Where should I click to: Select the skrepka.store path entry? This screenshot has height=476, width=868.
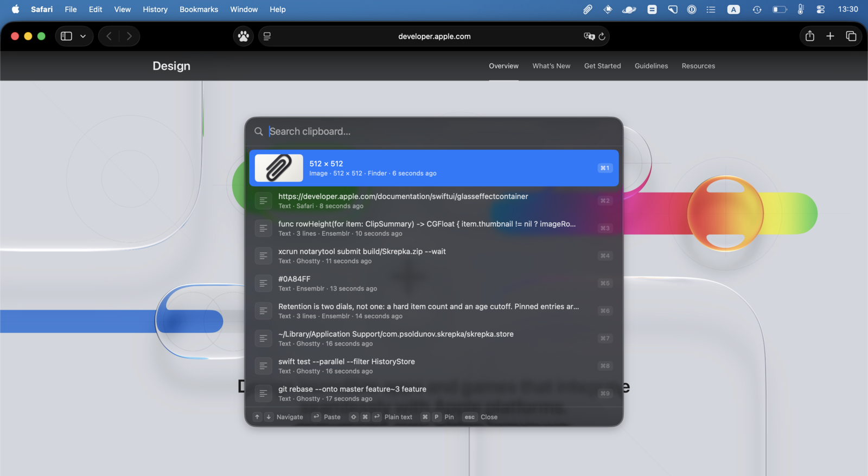(434, 338)
